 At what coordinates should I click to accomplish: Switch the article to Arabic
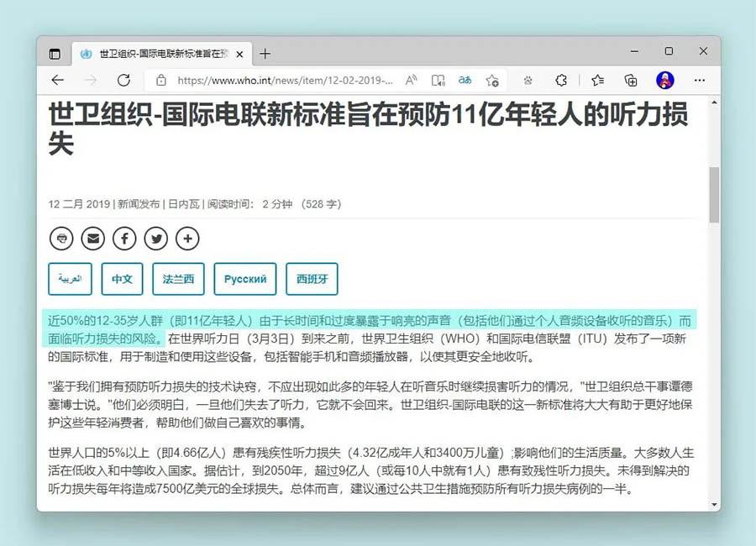point(70,279)
